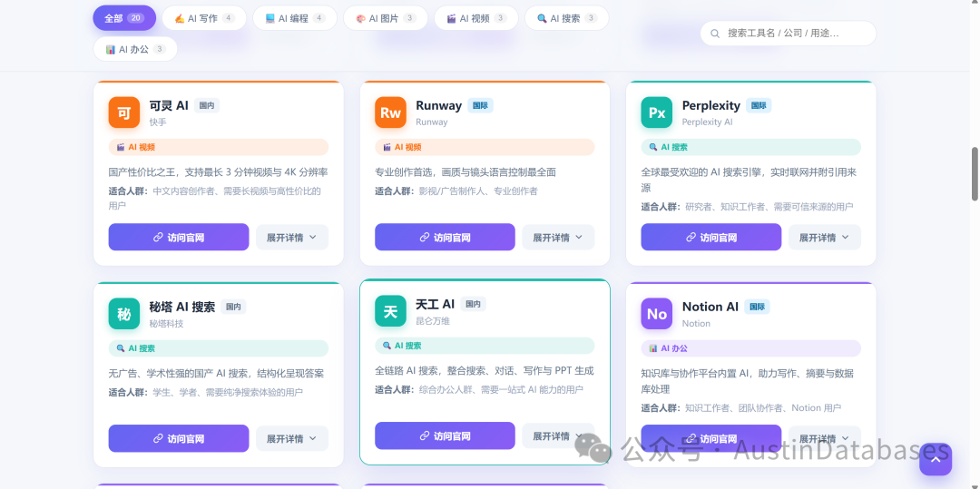Visit the 可灵 AI official website
Viewport: 980px width, 489px height.
[x=179, y=238]
